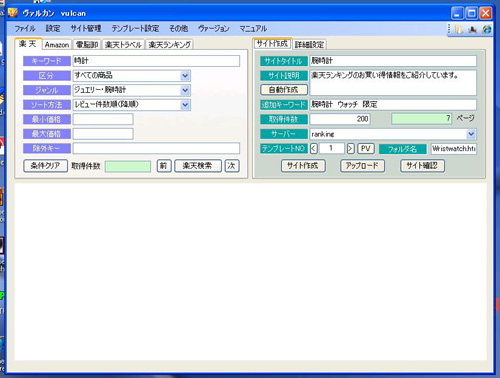The image size is (500, 378).
Task: Click the green 取得件数 field in search panel
Action: tap(128, 166)
